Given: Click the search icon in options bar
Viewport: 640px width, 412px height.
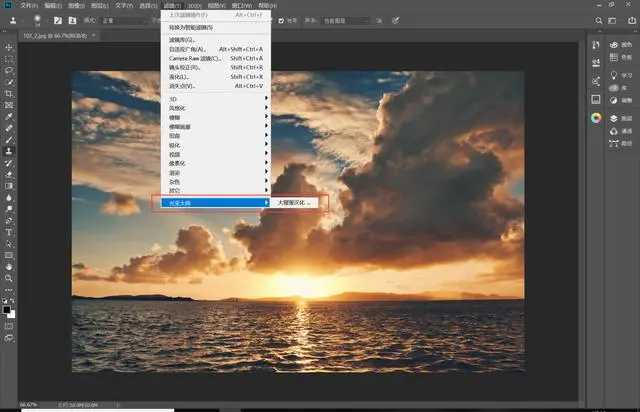Looking at the screenshot, I should click(598, 20).
